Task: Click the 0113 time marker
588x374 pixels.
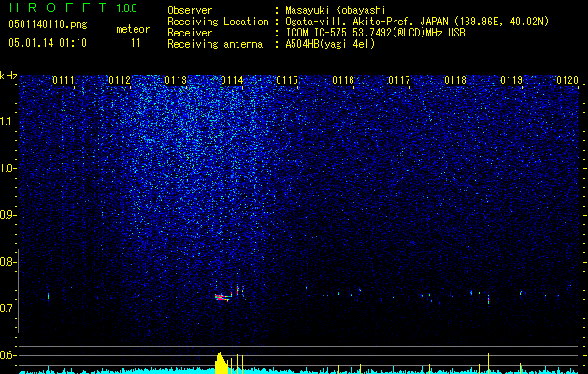Action: click(x=176, y=80)
